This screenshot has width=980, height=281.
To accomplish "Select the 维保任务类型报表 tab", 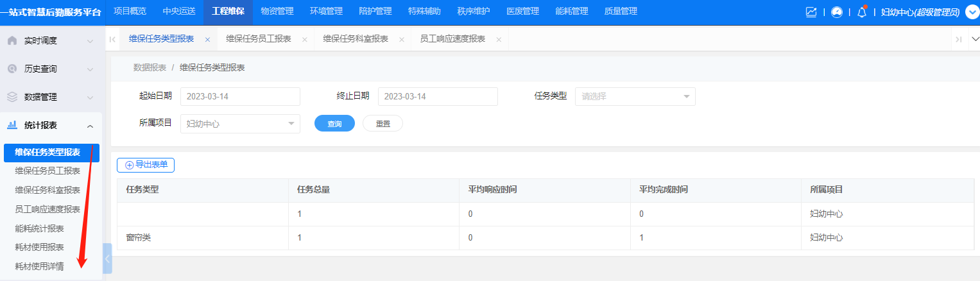I will pyautogui.click(x=162, y=39).
